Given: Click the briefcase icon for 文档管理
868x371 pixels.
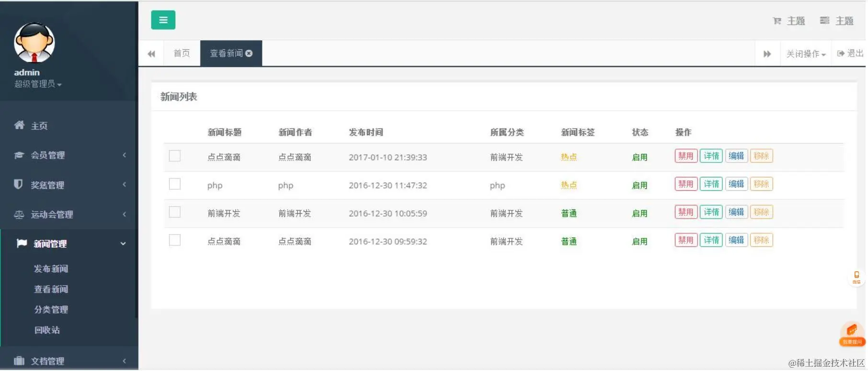Looking at the screenshot, I should coord(19,361).
